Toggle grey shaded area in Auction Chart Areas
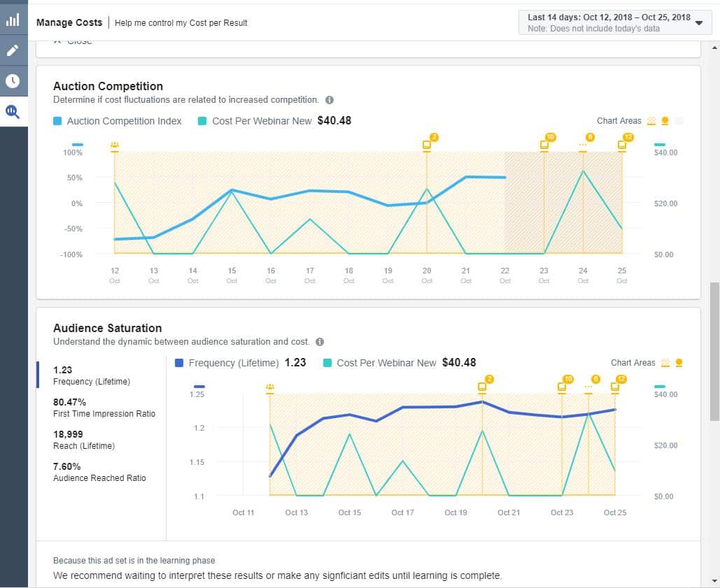 (679, 121)
